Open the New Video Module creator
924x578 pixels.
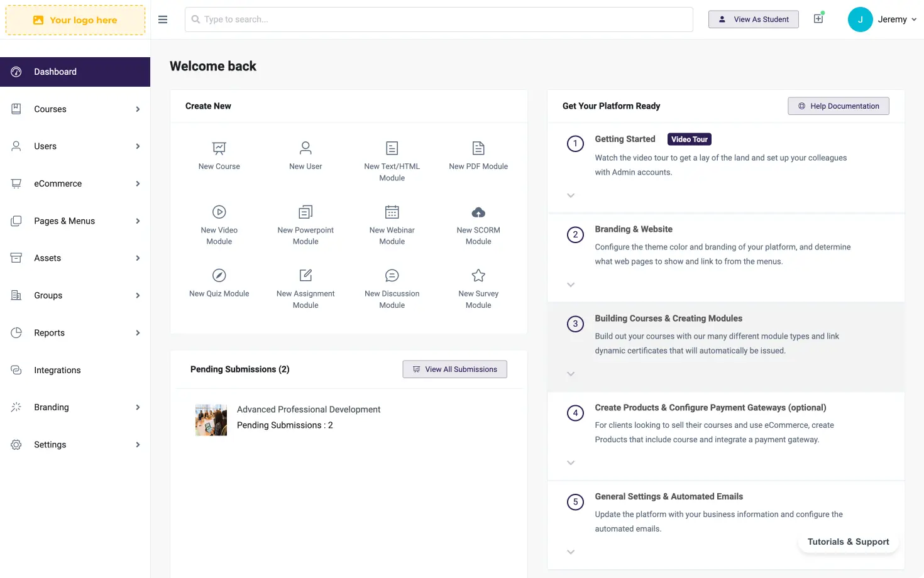tap(219, 212)
